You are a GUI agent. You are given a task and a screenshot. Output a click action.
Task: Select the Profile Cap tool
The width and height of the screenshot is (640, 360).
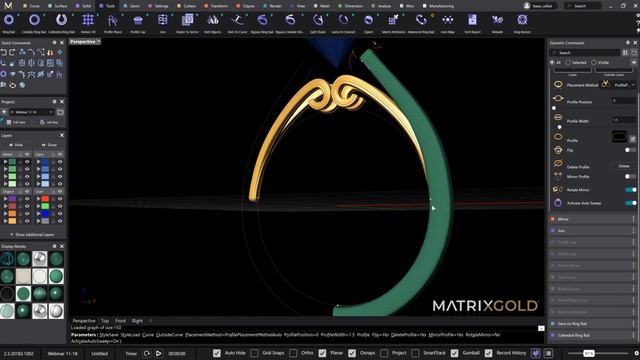click(138, 23)
